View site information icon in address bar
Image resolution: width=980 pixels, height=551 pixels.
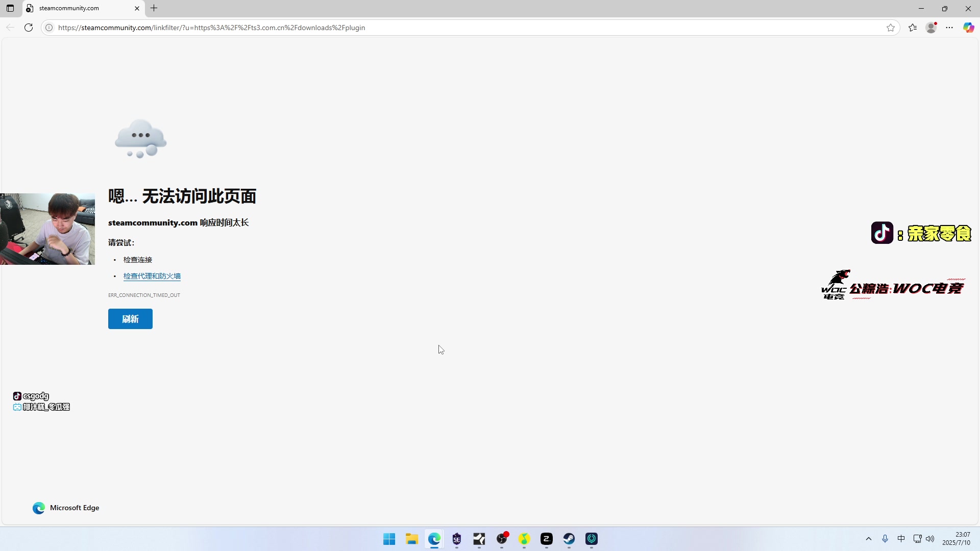tap(49, 28)
